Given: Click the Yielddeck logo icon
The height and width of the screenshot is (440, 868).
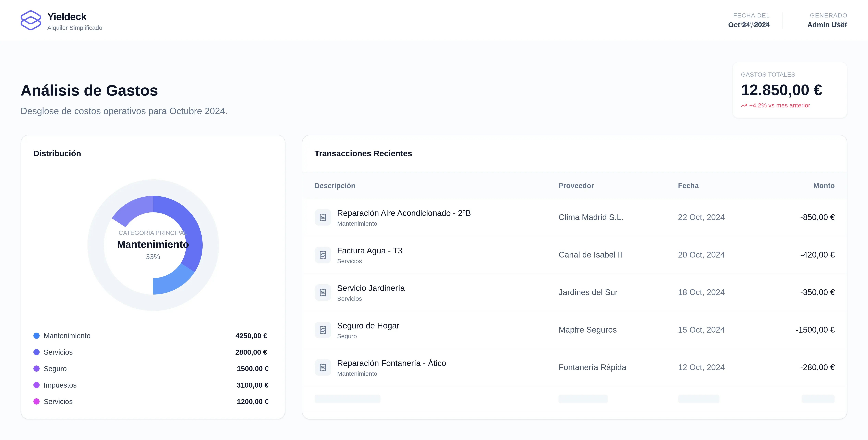Looking at the screenshot, I should click(x=31, y=20).
